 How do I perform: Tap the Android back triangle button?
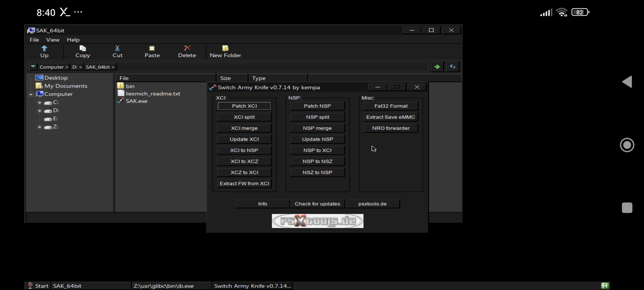(627, 82)
